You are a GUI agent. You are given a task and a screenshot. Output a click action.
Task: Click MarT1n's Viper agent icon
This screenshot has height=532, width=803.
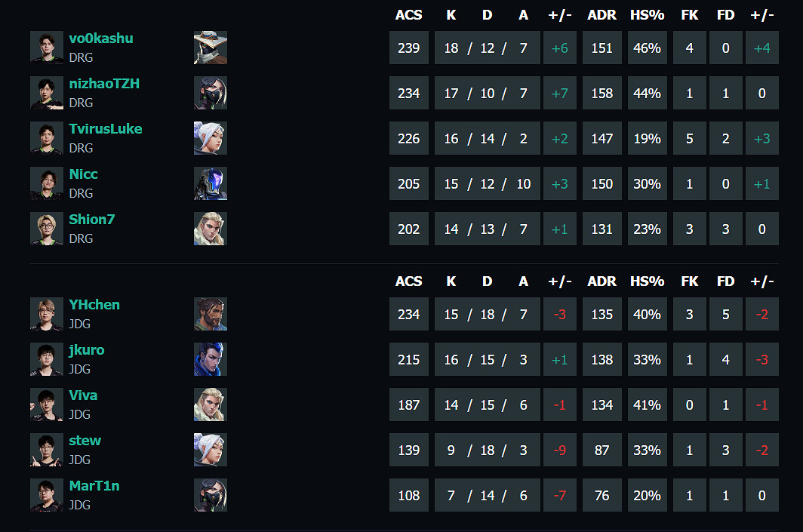coord(210,495)
